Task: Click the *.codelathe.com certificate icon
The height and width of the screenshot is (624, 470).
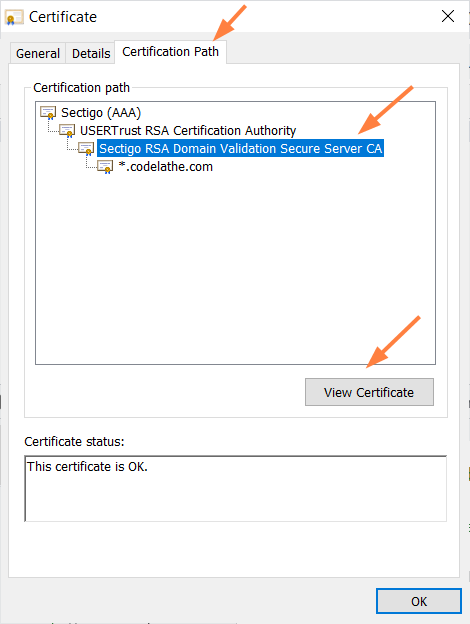Action: click(105, 167)
